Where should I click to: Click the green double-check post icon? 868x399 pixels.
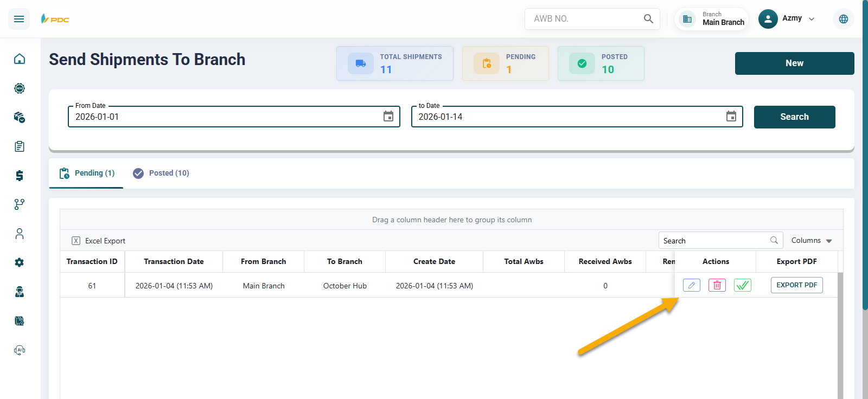pyautogui.click(x=742, y=285)
